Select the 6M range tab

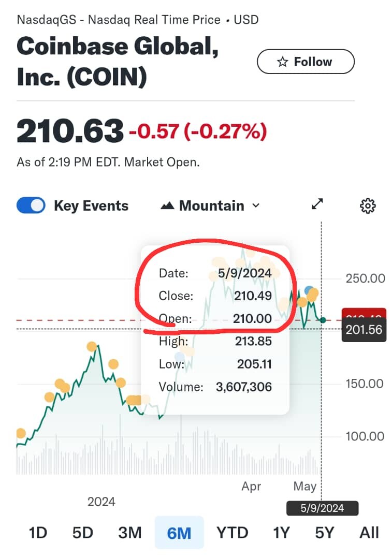[x=179, y=533]
